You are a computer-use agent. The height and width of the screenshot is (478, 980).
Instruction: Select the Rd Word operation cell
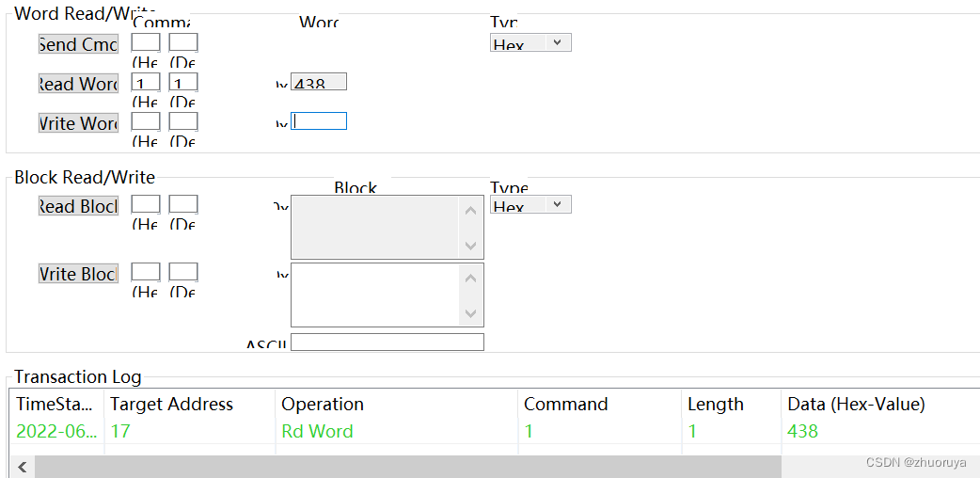[396, 431]
